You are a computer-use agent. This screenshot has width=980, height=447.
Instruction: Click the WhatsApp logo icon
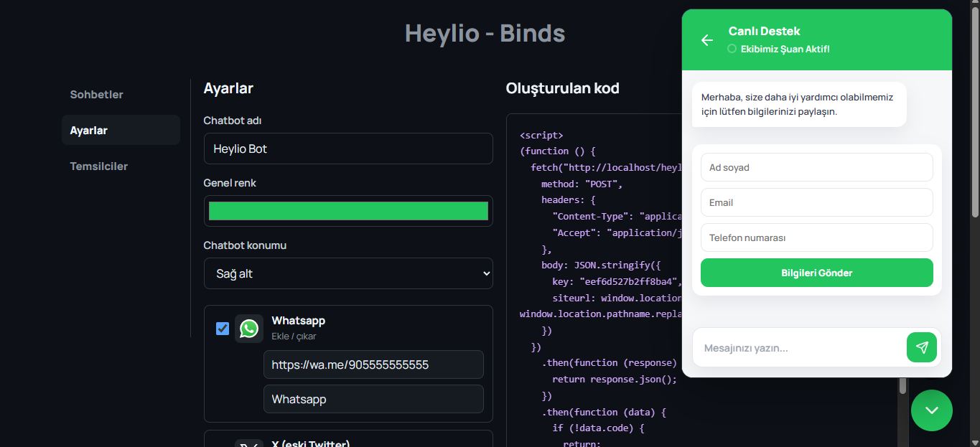click(x=249, y=329)
